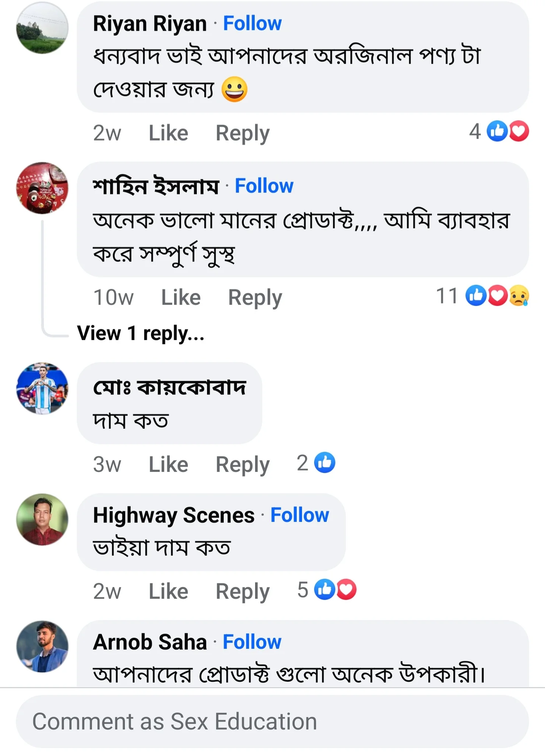The height and width of the screenshot is (756, 545).
Task: Click the like reaction icon showing 11 reactions
Action: 476,297
